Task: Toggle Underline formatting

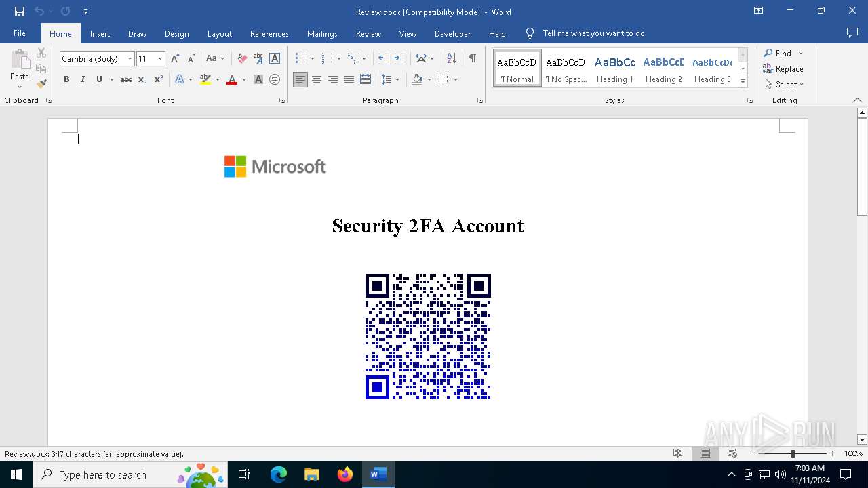Action: [99, 79]
